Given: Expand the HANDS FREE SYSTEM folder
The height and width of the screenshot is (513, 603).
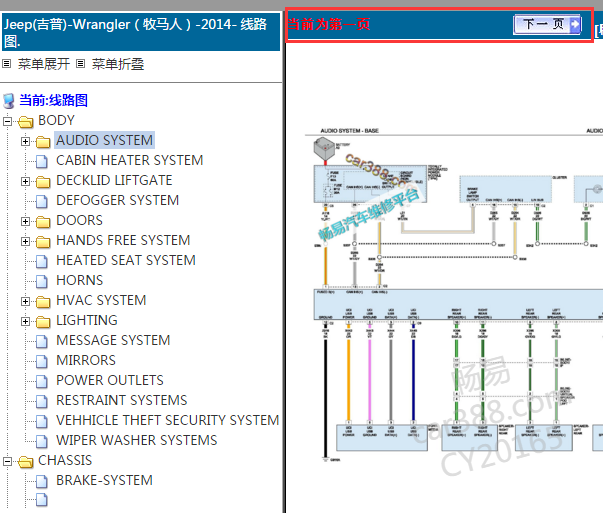Looking at the screenshot, I should (25, 242).
